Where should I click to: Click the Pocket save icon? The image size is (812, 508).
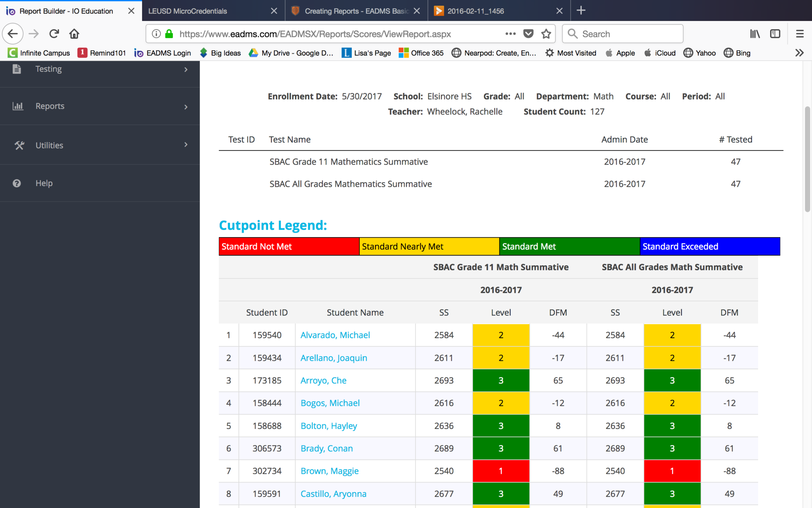(528, 34)
